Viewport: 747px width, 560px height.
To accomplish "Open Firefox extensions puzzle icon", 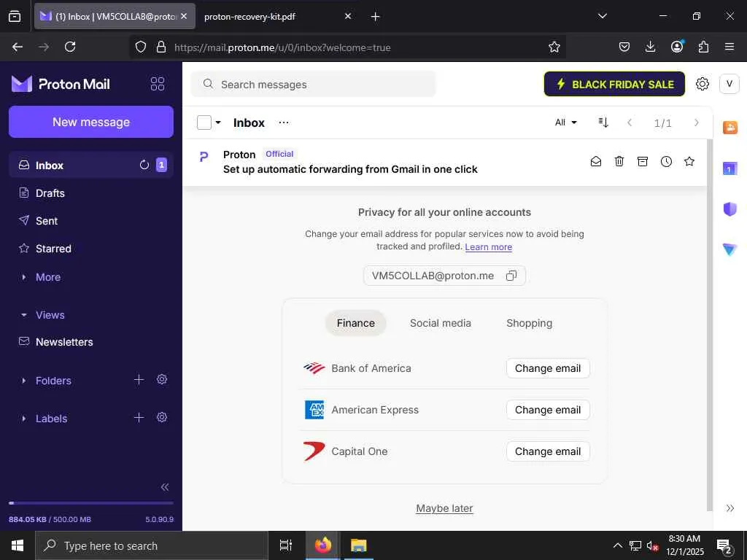I will [x=703, y=47].
